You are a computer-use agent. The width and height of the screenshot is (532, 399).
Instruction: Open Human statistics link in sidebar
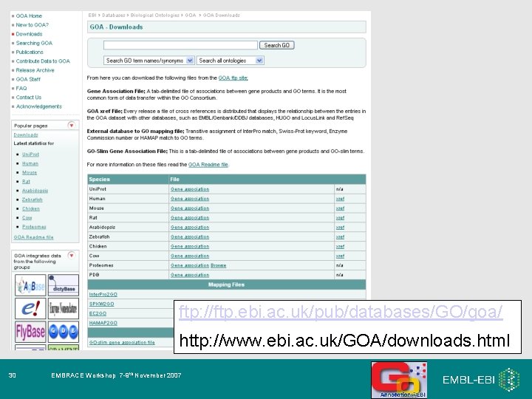[x=30, y=163]
